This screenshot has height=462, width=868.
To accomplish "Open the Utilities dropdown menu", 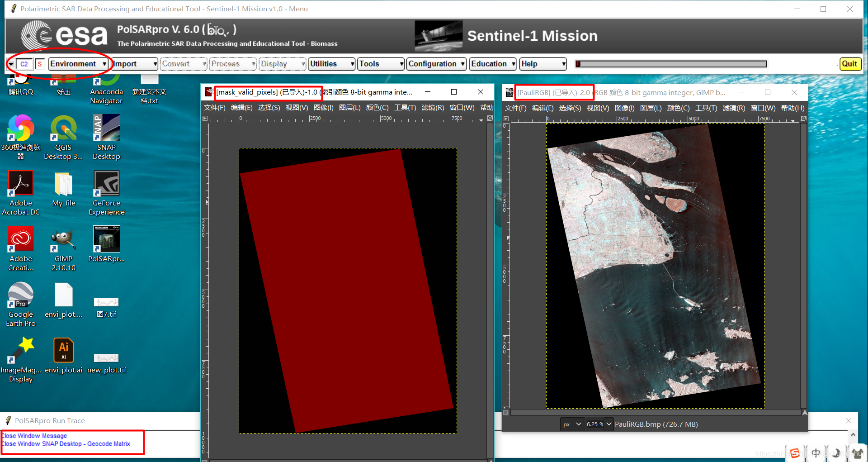I will coord(332,64).
